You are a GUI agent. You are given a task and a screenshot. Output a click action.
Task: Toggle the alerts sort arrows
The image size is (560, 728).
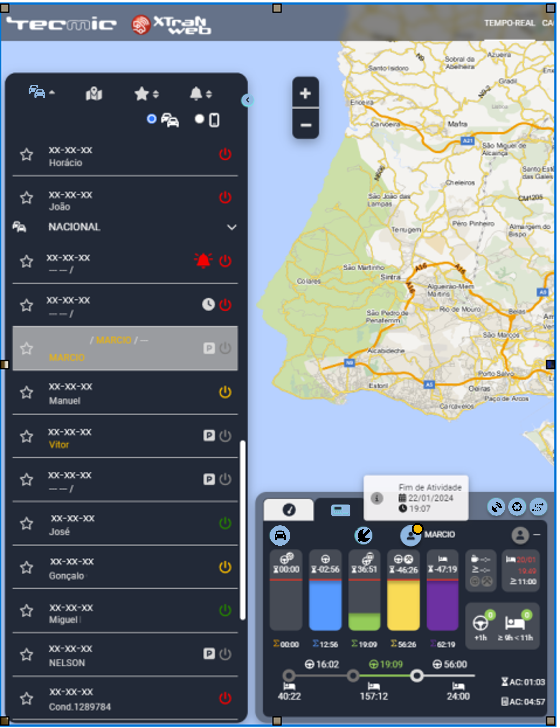click(x=209, y=94)
